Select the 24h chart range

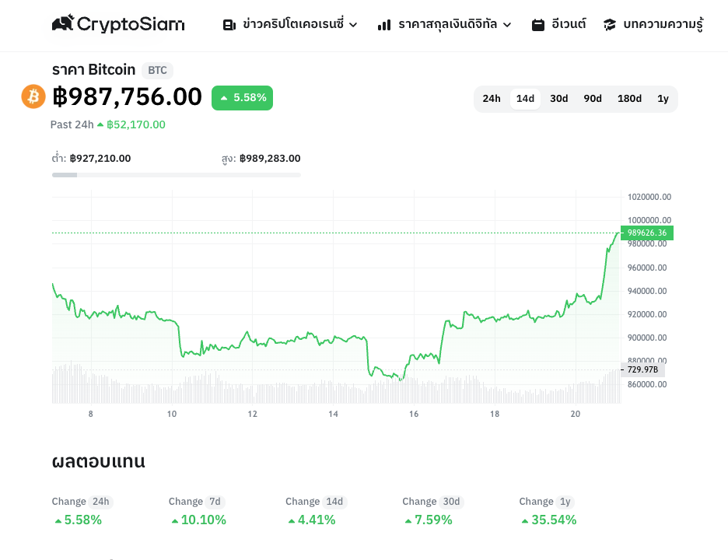point(492,99)
